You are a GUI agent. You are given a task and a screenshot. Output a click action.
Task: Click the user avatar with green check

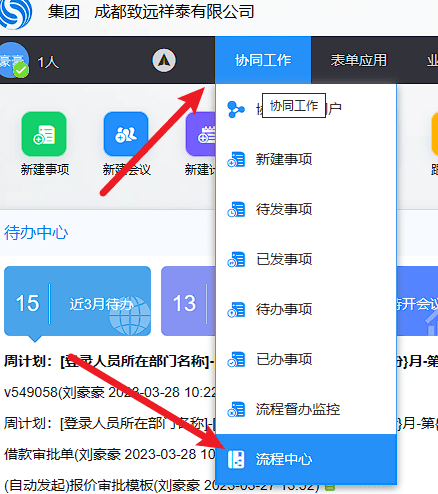point(14,61)
